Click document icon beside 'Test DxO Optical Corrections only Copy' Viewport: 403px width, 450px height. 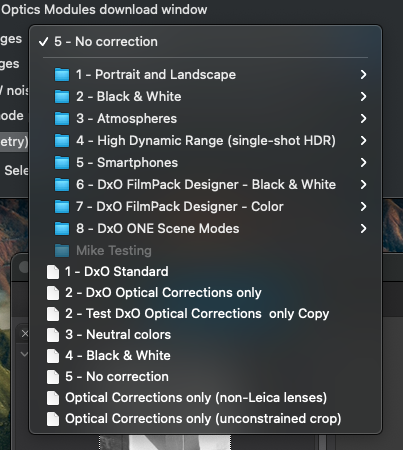click(53, 314)
